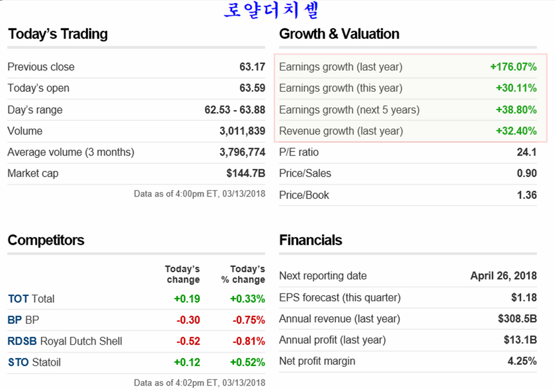Click the Next reporting date April 26, 2018
The width and height of the screenshot is (555, 392).
503,276
